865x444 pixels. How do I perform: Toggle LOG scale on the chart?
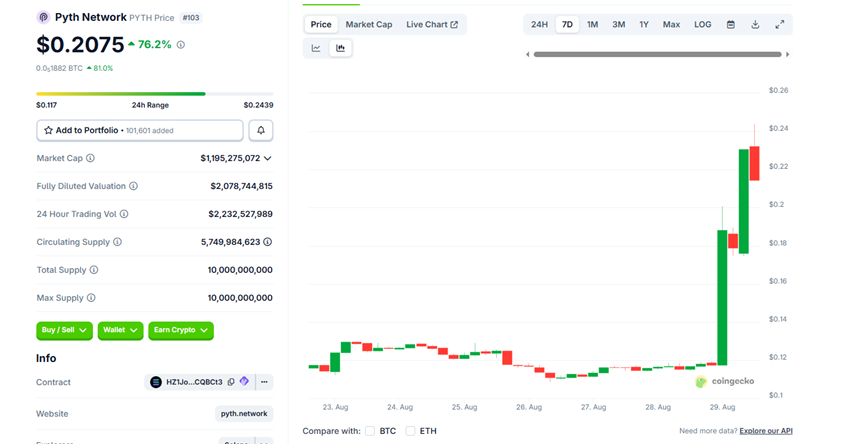pos(703,24)
